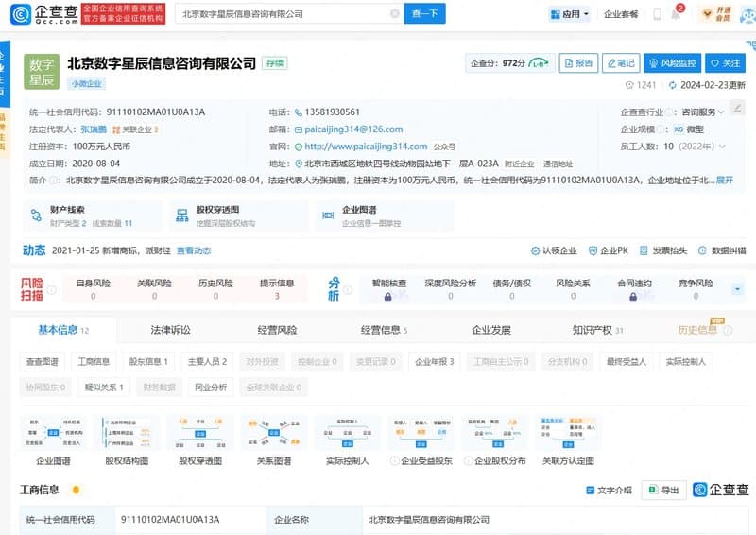Click 自身风险 count
This screenshot has height=535, width=756.
93,296
